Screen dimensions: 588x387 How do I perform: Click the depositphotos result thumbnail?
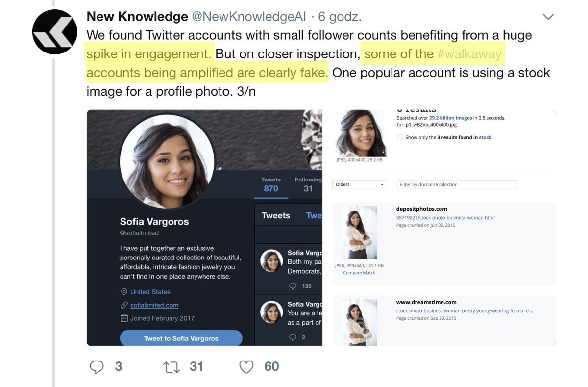tap(359, 232)
